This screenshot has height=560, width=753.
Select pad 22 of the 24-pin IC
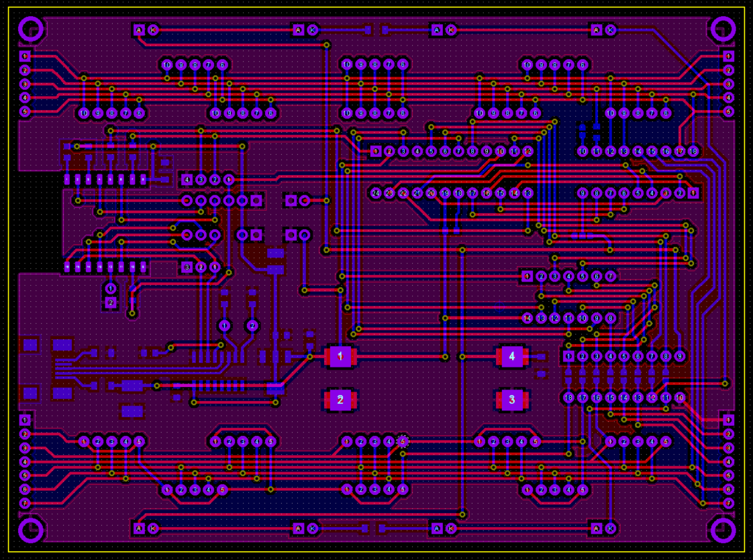(x=403, y=193)
